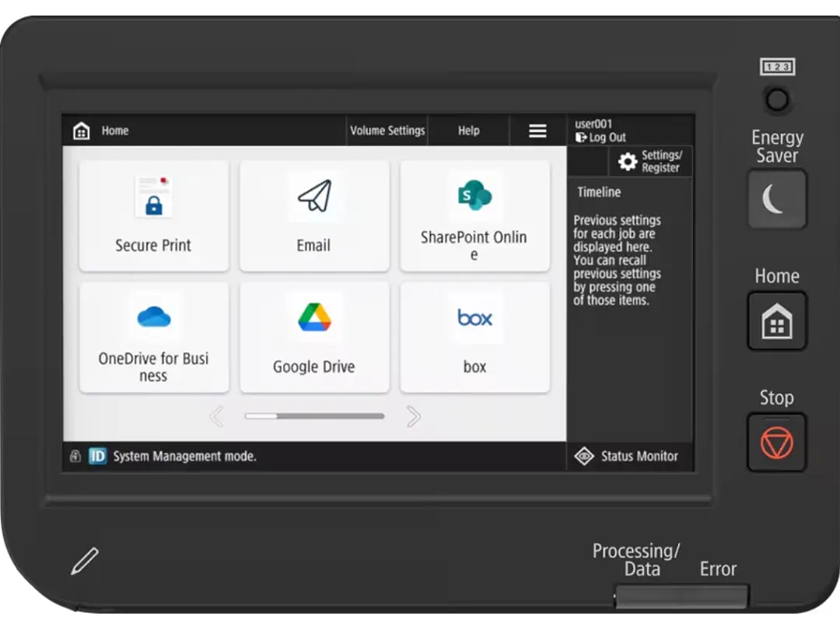Click 'System Management mode.' text
This screenshot has width=840, height=630.
pyautogui.click(x=185, y=456)
